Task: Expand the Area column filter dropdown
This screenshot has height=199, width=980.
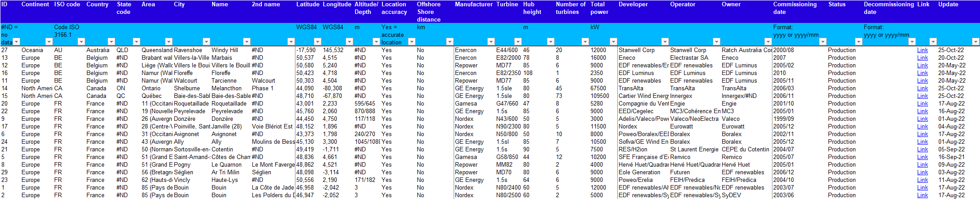Action: point(169,42)
